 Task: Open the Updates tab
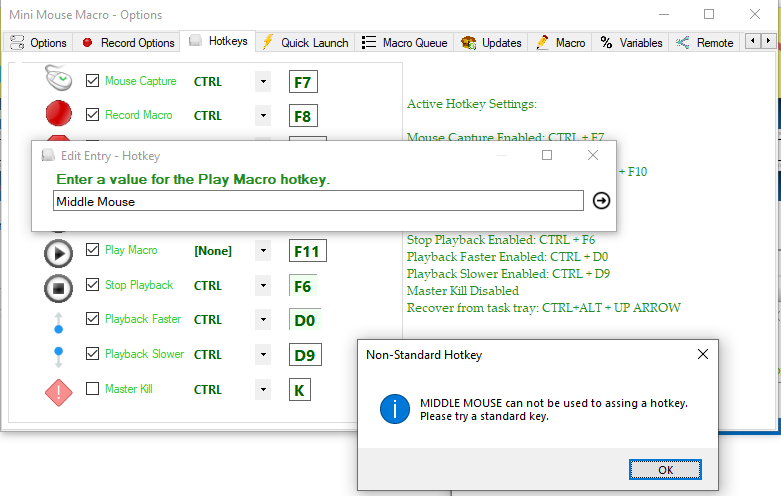[x=491, y=43]
